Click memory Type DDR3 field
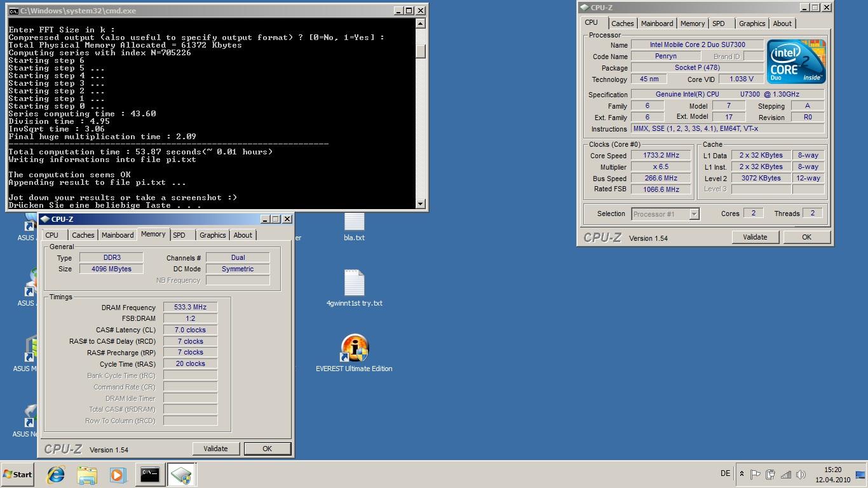Screen dimensions: 868x488 (x=111, y=257)
